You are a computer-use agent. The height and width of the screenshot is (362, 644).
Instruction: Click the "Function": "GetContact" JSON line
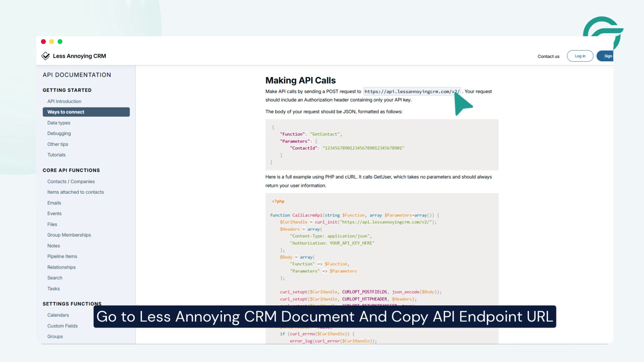(x=311, y=134)
